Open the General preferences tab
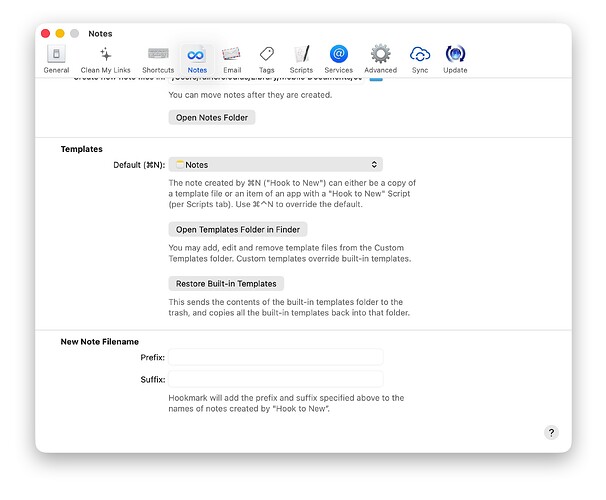The width and height of the screenshot is (606, 500). point(56,59)
